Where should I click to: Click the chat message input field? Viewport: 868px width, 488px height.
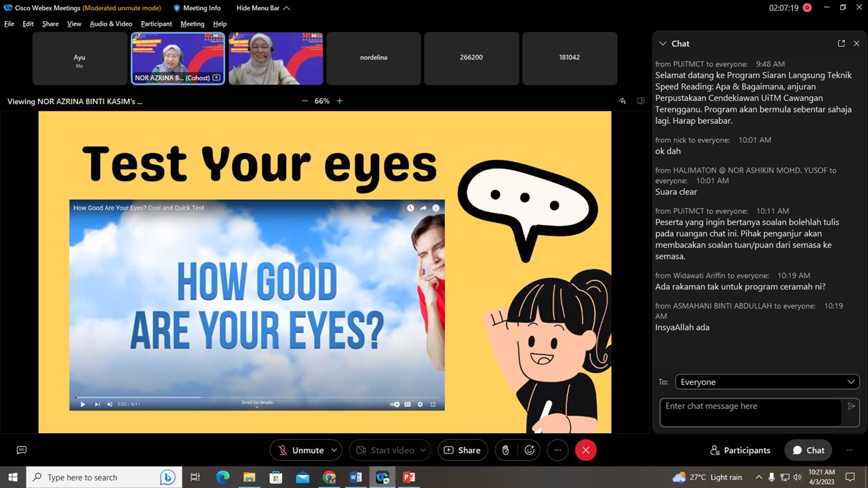751,412
